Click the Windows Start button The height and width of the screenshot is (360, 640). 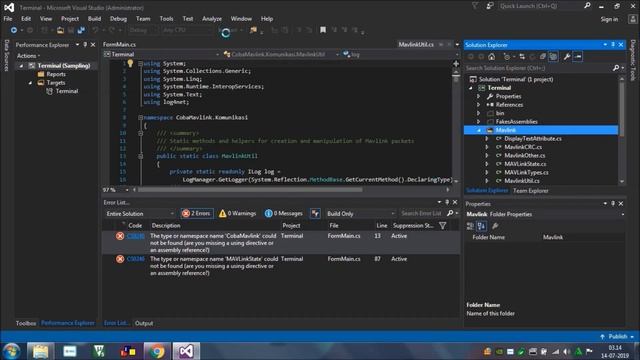11,351
